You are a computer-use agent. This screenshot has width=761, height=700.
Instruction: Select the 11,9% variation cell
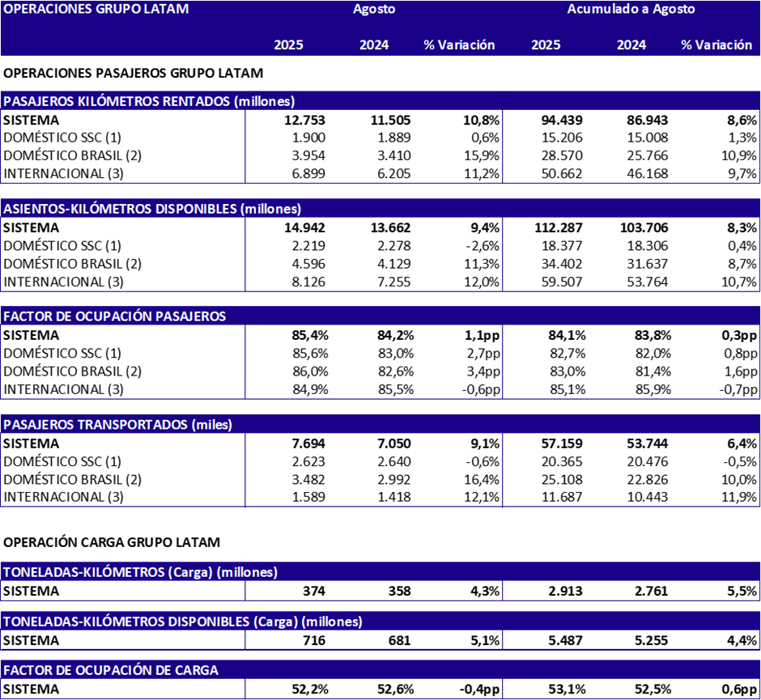(x=738, y=497)
